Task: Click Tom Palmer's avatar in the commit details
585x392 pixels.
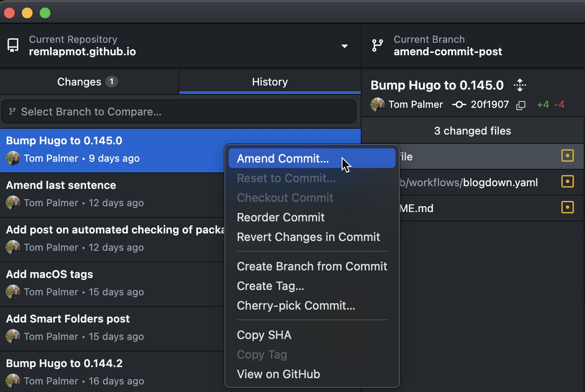Action: [377, 105]
